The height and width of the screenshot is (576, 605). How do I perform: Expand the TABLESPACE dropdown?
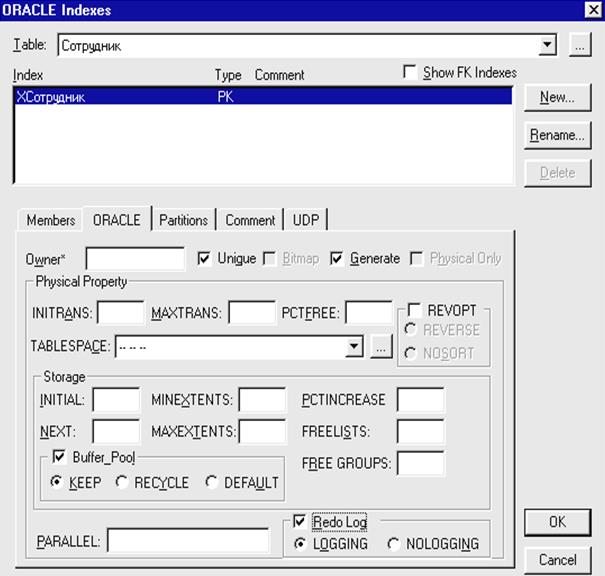(x=354, y=346)
